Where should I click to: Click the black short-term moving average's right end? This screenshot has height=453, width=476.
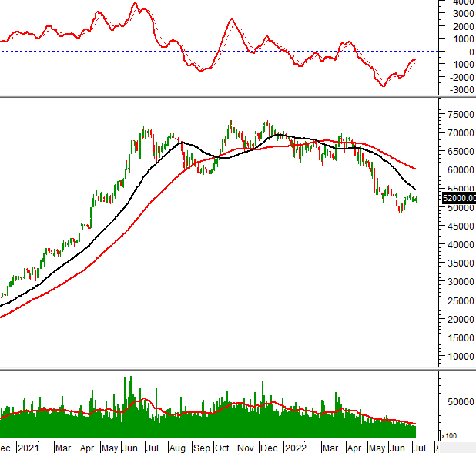415,189
